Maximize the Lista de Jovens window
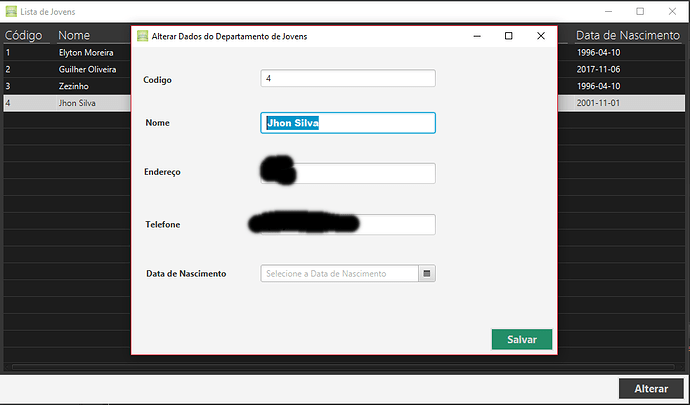Image resolution: width=690 pixels, height=405 pixels. pyautogui.click(x=640, y=11)
